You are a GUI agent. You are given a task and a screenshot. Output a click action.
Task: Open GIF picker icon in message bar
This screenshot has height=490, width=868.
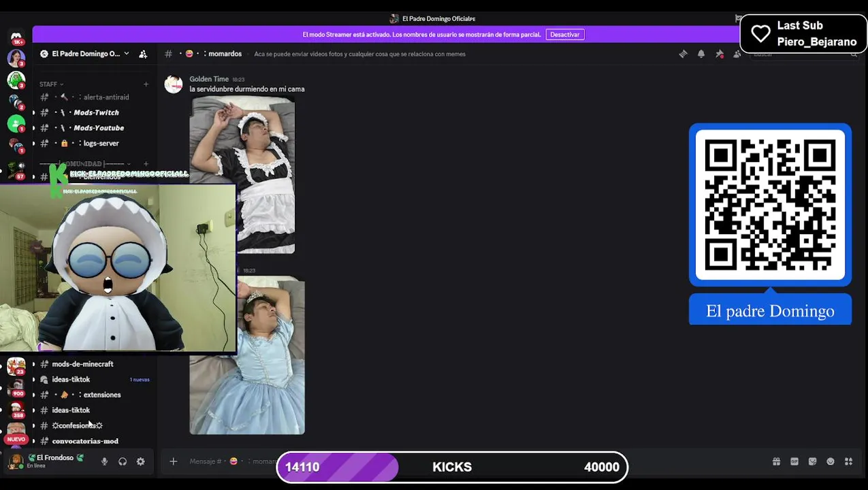[794, 461]
